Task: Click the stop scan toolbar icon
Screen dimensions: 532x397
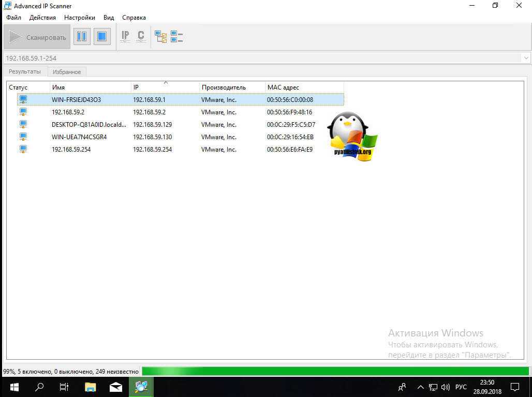Action: [102, 37]
